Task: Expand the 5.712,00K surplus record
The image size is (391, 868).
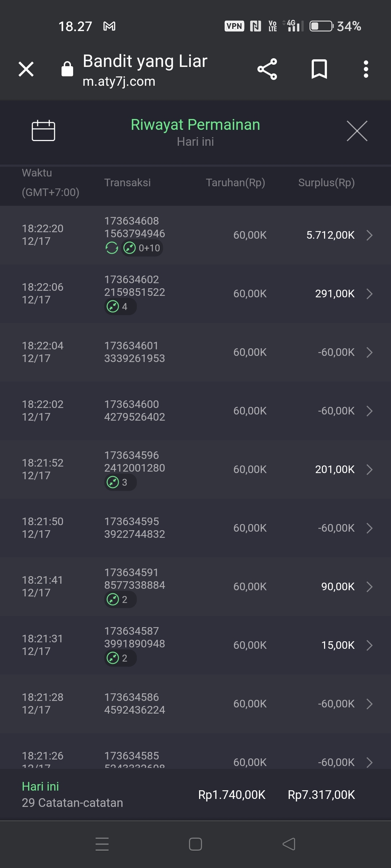Action: 369,235
